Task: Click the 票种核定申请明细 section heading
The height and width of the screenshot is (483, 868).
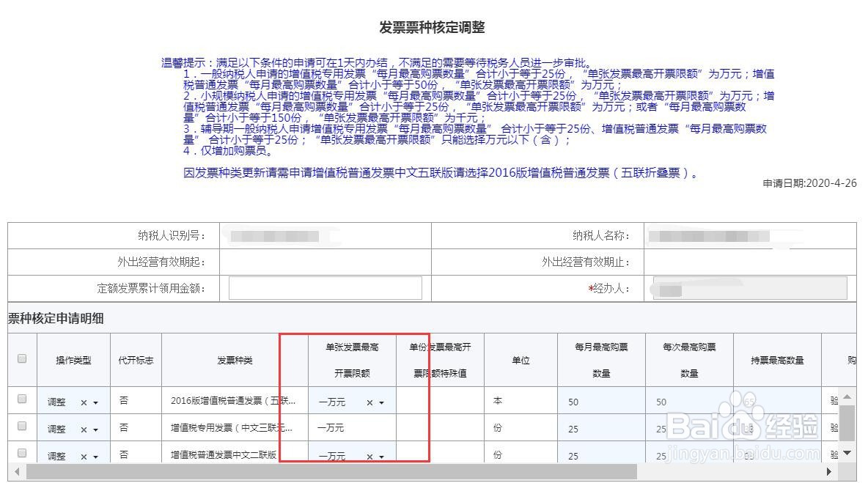Action: tap(56, 318)
